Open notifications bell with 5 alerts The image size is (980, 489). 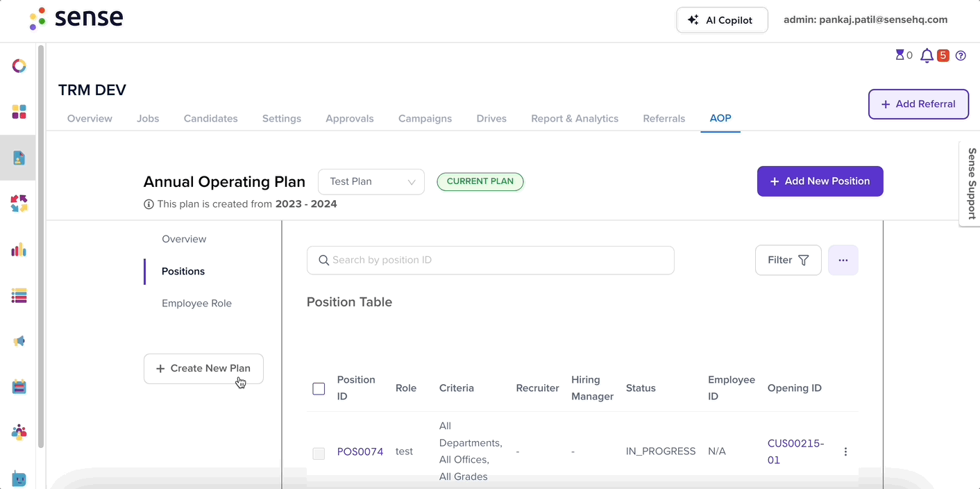tap(927, 56)
